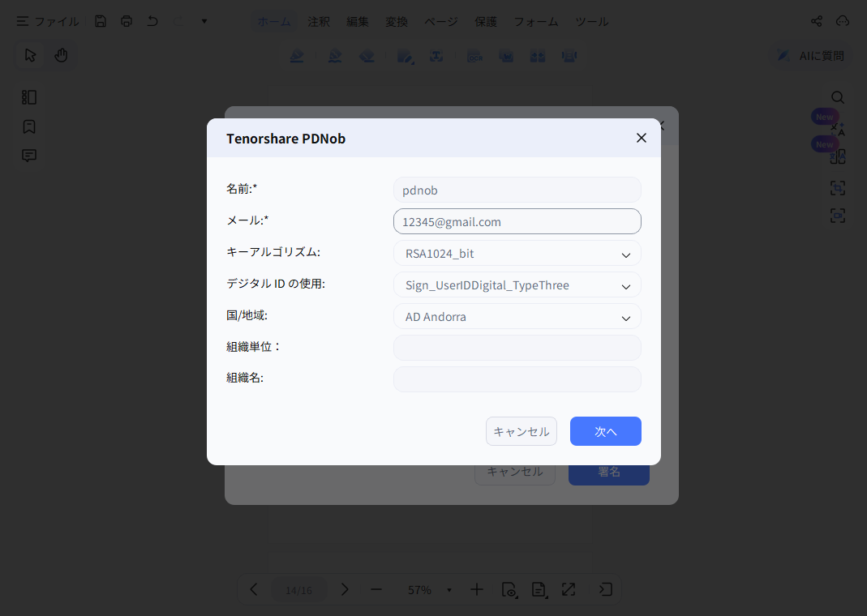This screenshot has height=616, width=867.
Task: Click the translate icon with New badge
Action: click(x=838, y=129)
